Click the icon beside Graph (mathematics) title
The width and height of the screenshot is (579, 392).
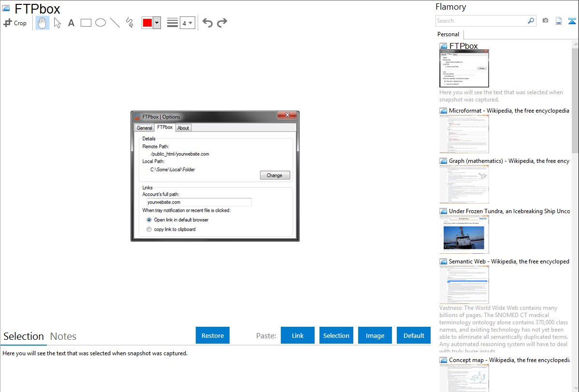pos(443,161)
